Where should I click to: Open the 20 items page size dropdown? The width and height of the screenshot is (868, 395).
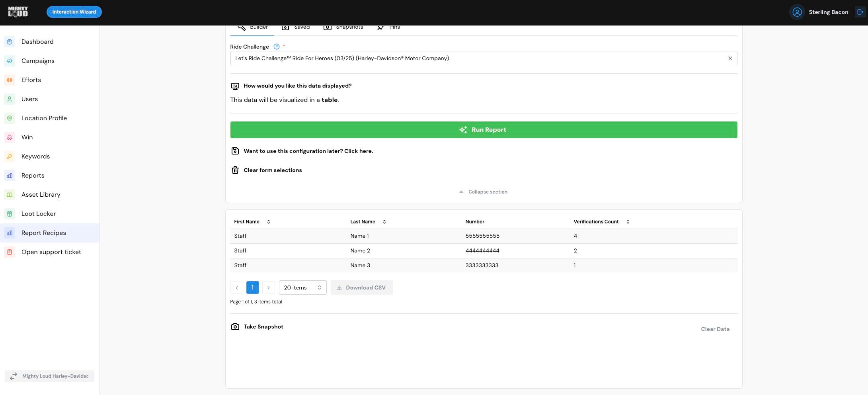point(302,287)
